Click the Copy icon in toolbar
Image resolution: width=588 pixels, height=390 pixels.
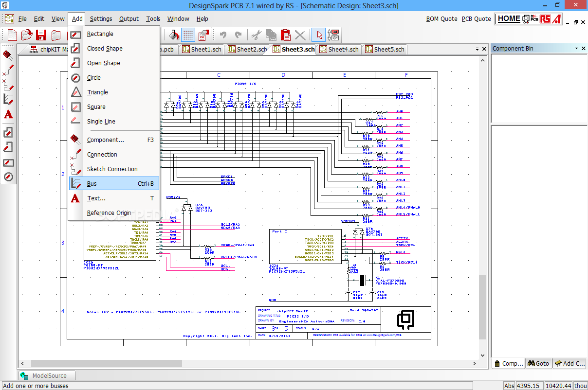[271, 35]
